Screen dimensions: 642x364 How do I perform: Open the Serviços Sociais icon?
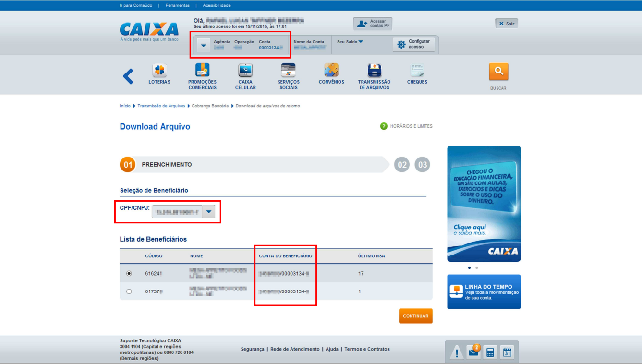(x=288, y=70)
